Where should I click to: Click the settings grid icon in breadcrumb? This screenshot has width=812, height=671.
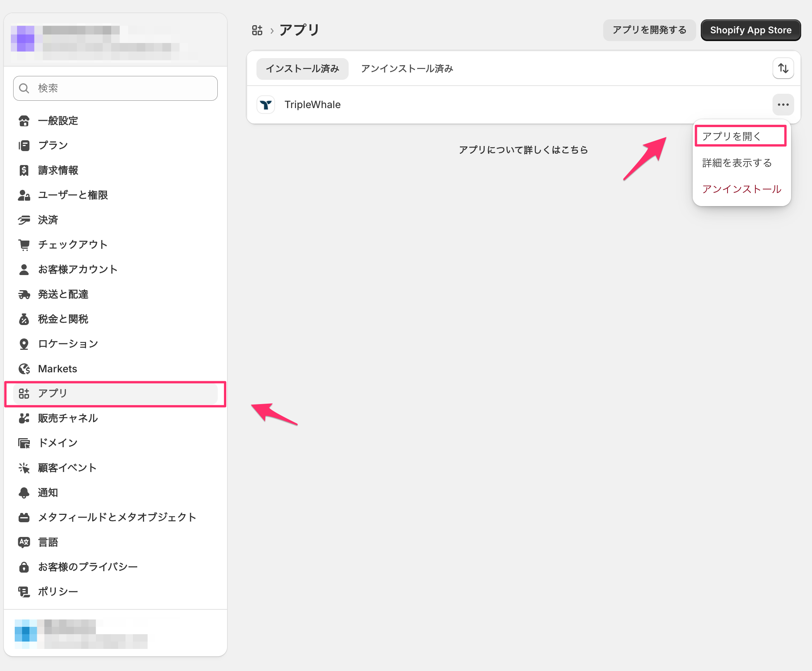click(x=257, y=30)
